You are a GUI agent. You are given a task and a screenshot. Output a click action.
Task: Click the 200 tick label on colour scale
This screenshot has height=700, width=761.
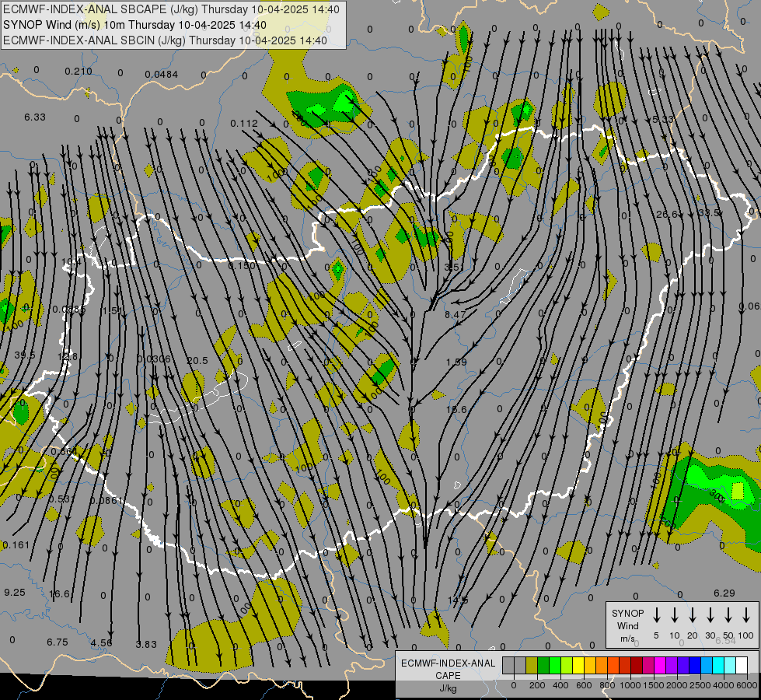[537, 685]
